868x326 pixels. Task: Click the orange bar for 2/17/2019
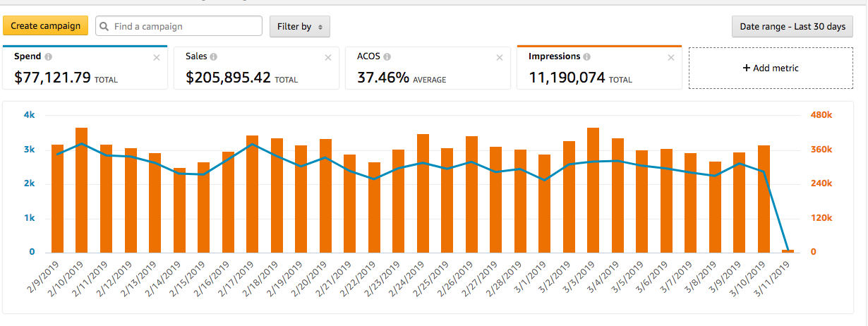click(x=252, y=194)
